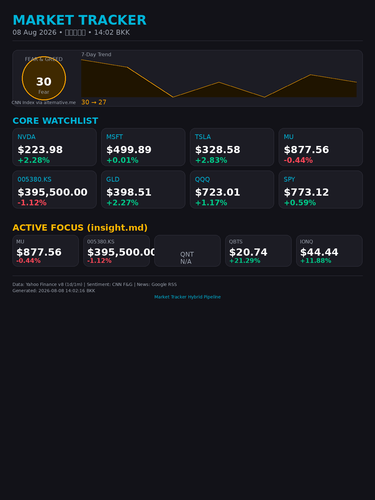Click the +1.17% change value
This screenshot has width=375, height=500.
pos(211,202)
